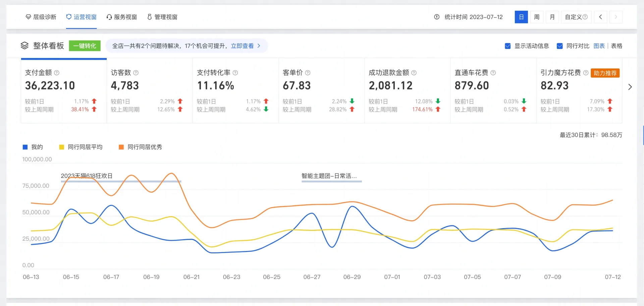644x306 pixels.
Task: Click the chevron after 立即查看
Action: coord(259,46)
